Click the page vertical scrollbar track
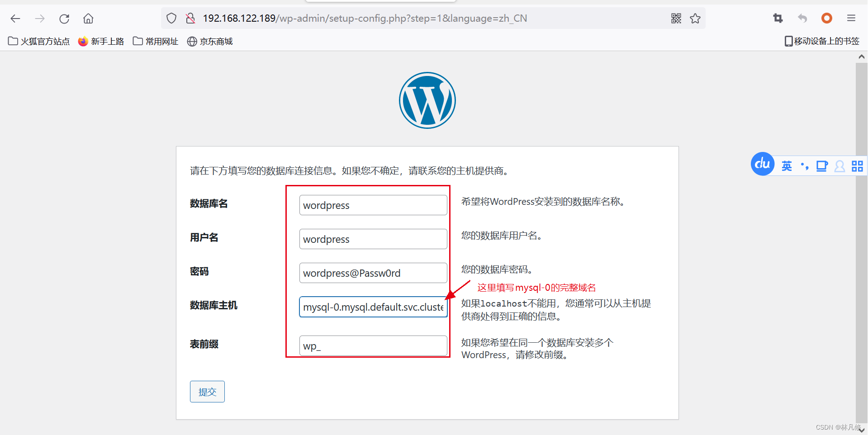Image resolution: width=868 pixels, height=435 pixels. pos(861,244)
